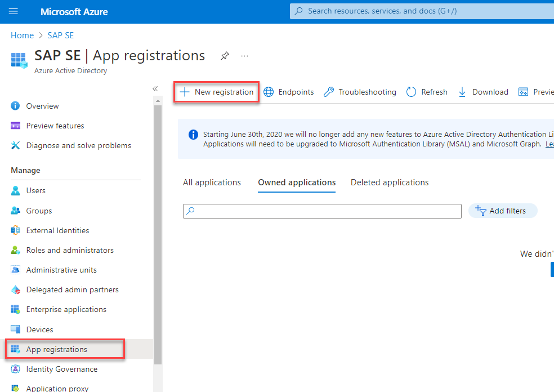Collapse the side menu with double chevron
Viewport: 554px width, 392px height.
coord(155,88)
